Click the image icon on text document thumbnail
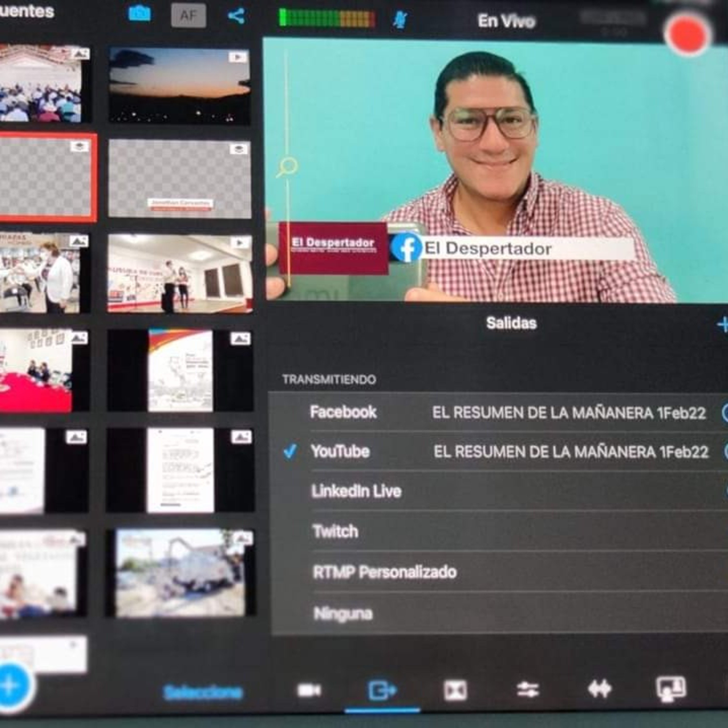 241,438
